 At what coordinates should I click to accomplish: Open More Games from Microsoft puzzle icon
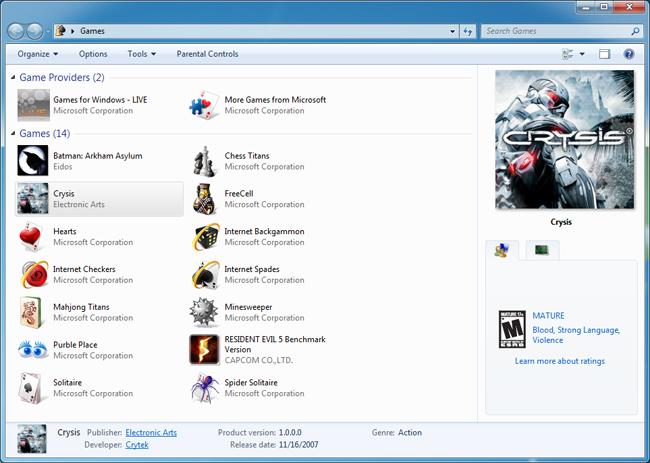pos(204,105)
